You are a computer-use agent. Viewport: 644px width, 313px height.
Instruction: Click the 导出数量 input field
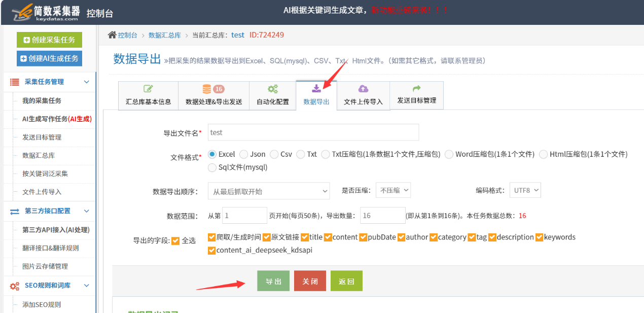click(x=383, y=216)
